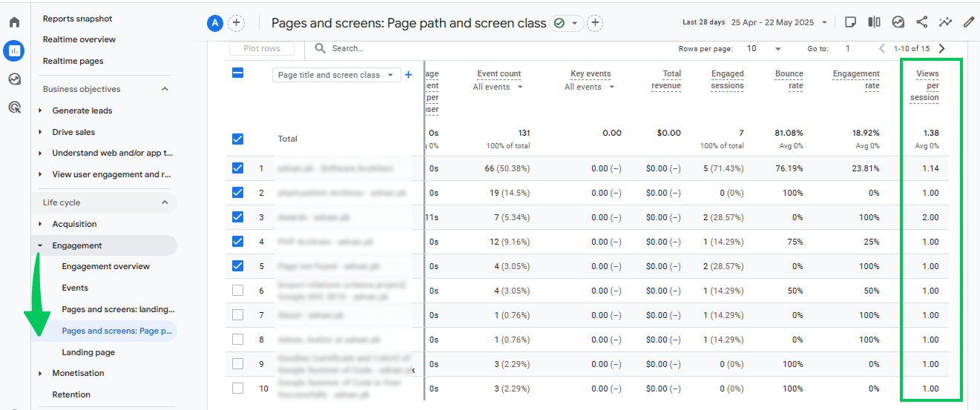980x410 pixels.
Task: Open the Explore icon in left rail
Action: tap(14, 79)
